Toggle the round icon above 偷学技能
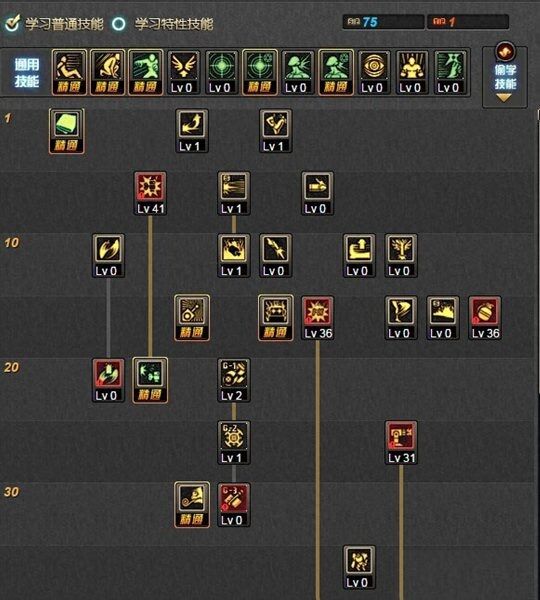This screenshot has height=600, width=540. tap(505, 52)
